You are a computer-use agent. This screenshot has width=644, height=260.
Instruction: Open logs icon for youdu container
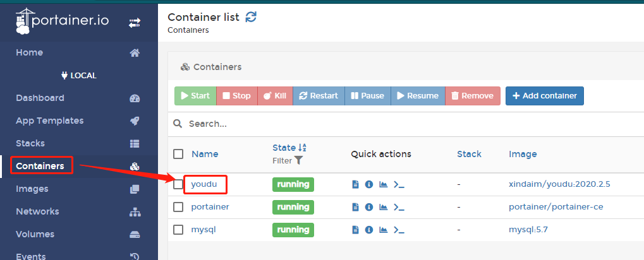pos(356,184)
